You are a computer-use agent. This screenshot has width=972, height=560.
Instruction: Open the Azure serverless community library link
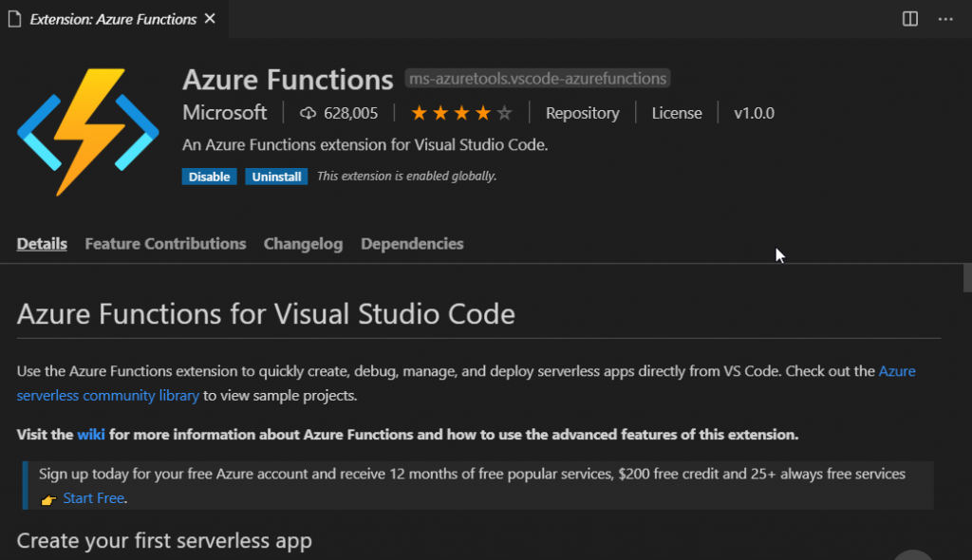coord(466,383)
